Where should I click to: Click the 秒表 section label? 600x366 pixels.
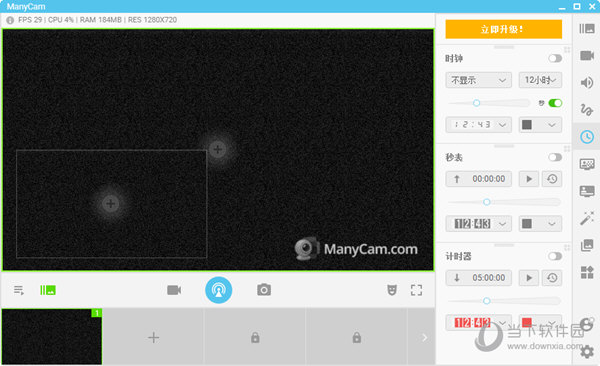(454, 157)
